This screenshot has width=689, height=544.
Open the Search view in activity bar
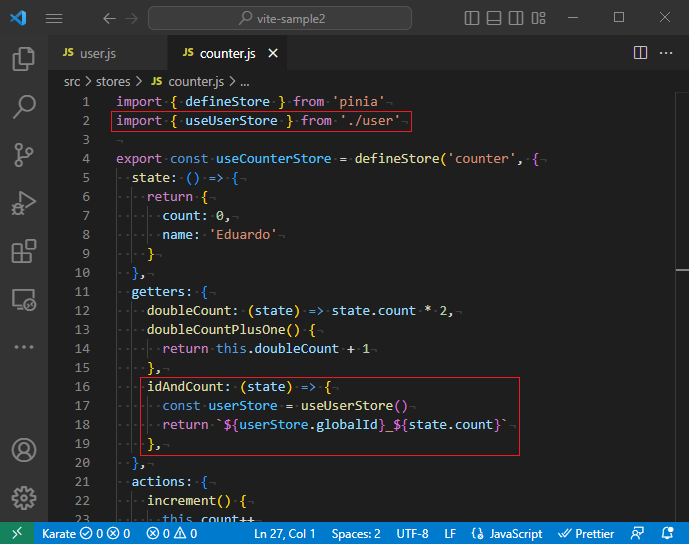point(24,107)
